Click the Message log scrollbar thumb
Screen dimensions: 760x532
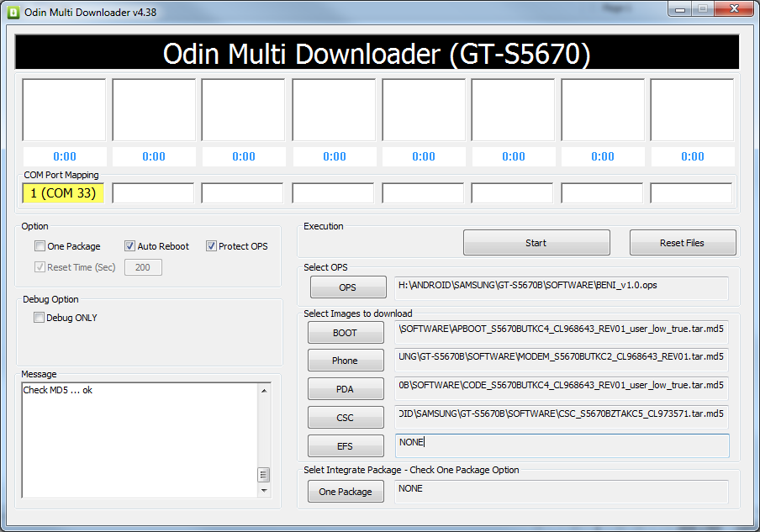(264, 475)
